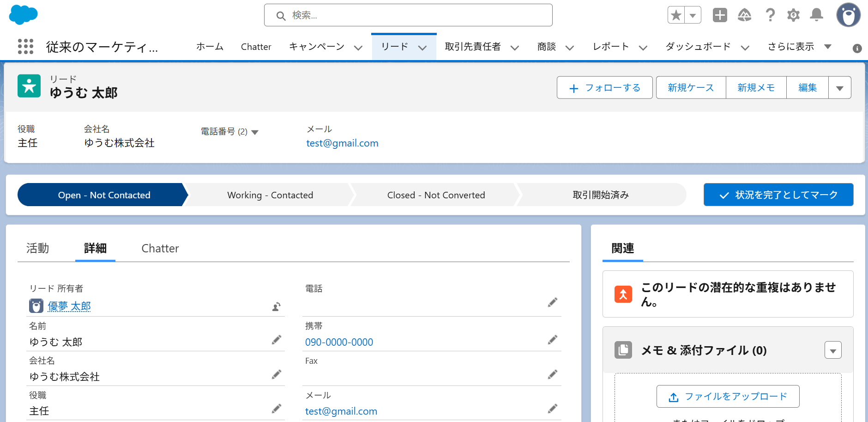Expand the メモ & 添付ファイル actions menu

coord(832,350)
